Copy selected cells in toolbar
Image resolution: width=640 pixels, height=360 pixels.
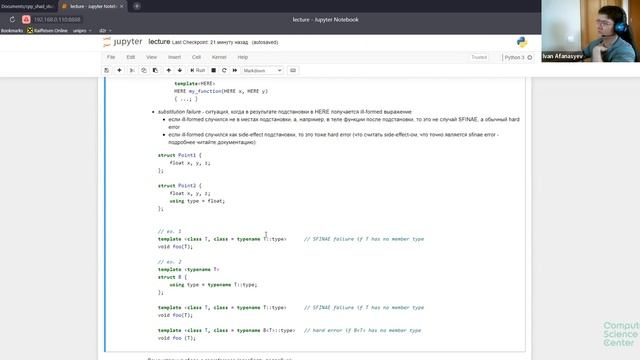144,70
